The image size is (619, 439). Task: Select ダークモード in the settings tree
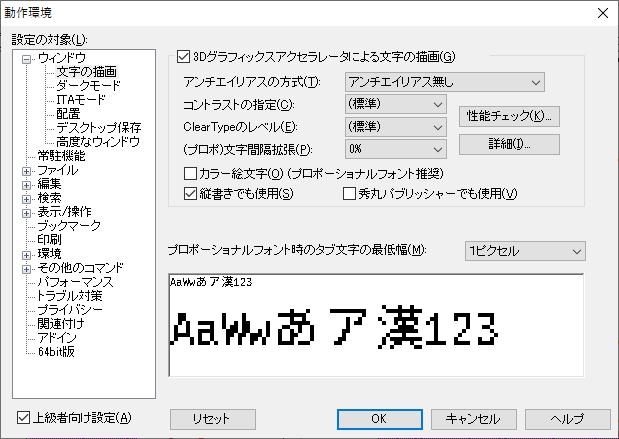pos(88,86)
